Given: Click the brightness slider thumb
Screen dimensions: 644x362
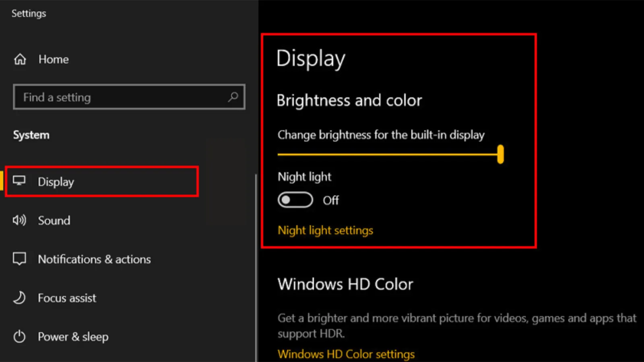Looking at the screenshot, I should (500, 154).
